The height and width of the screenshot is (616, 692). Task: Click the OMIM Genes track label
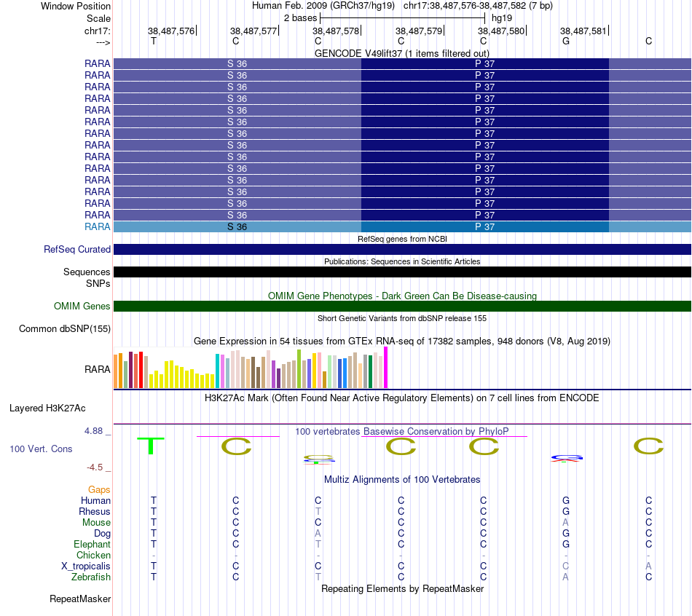(x=82, y=307)
